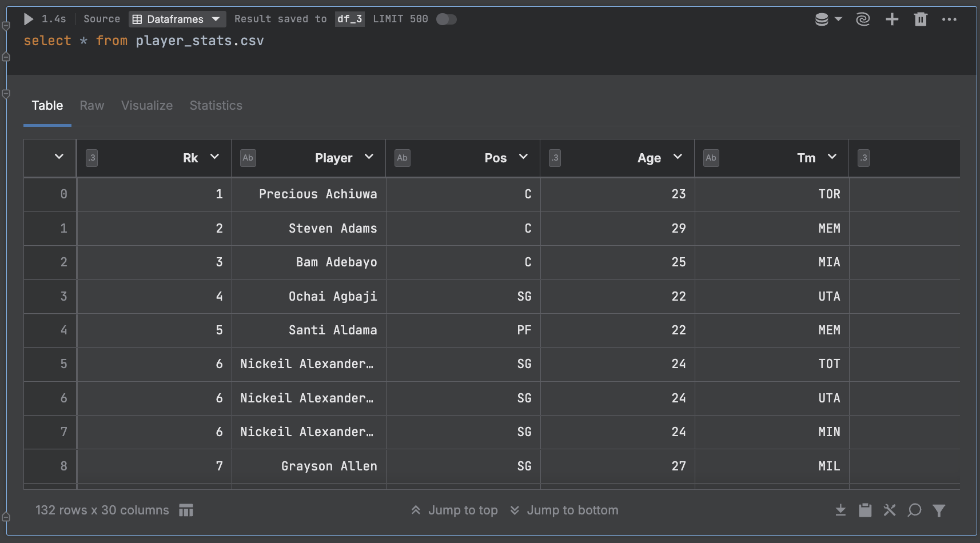This screenshot has width=980, height=543.
Task: Open the Player column menu chevron
Action: pyautogui.click(x=369, y=157)
